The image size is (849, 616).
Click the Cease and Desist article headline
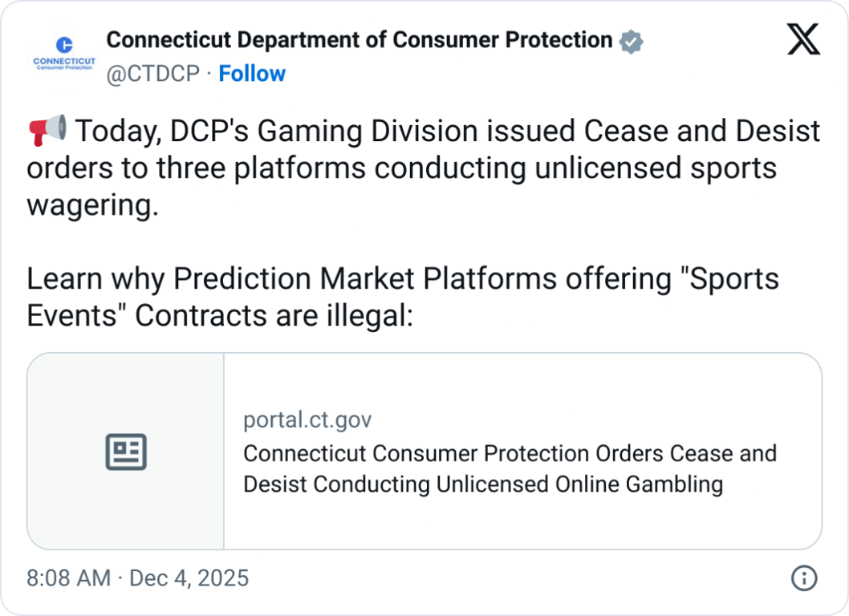click(510, 468)
